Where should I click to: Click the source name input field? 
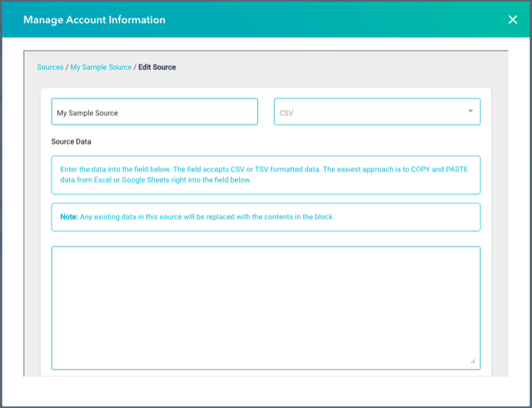point(154,112)
